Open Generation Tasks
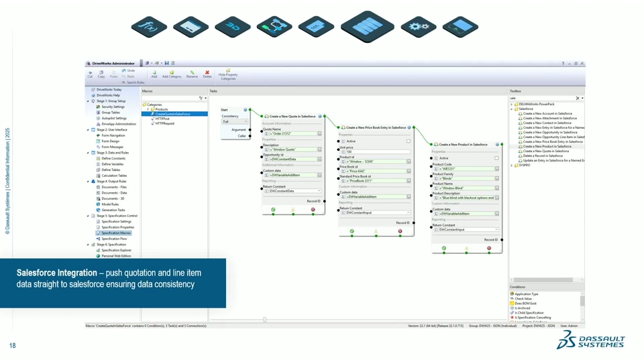This screenshot has height=362, width=644. tap(113, 210)
